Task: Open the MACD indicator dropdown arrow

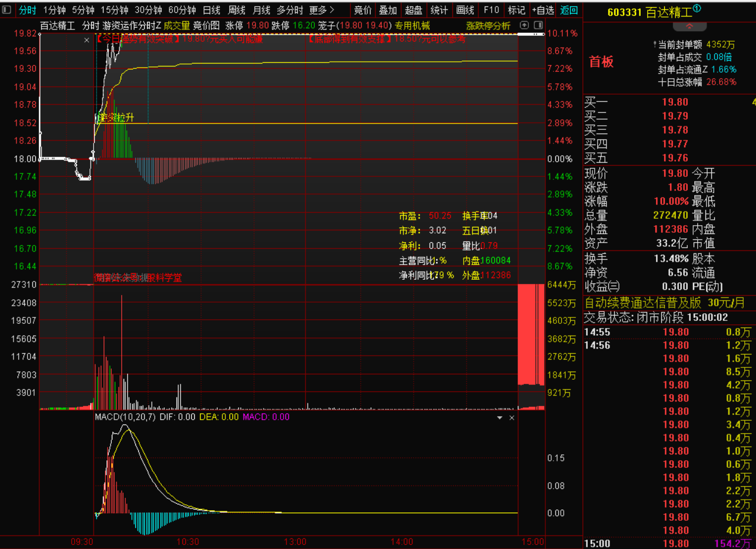Action: point(499,417)
